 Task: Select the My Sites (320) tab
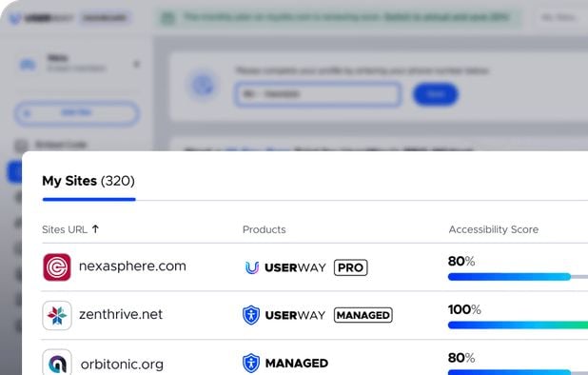point(88,181)
